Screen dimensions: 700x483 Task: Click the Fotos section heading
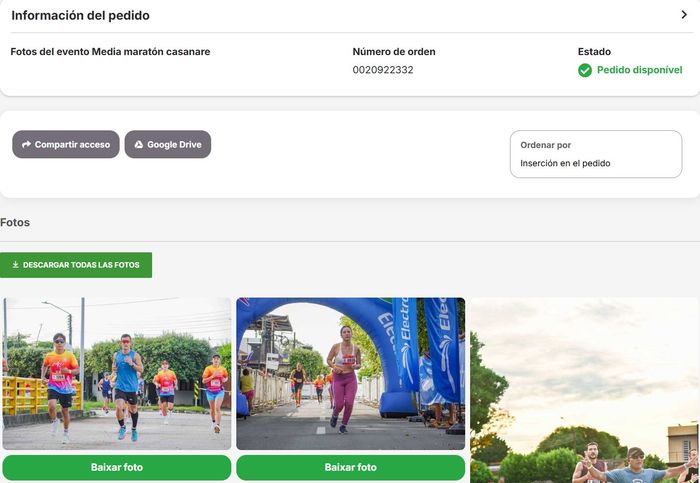click(15, 222)
